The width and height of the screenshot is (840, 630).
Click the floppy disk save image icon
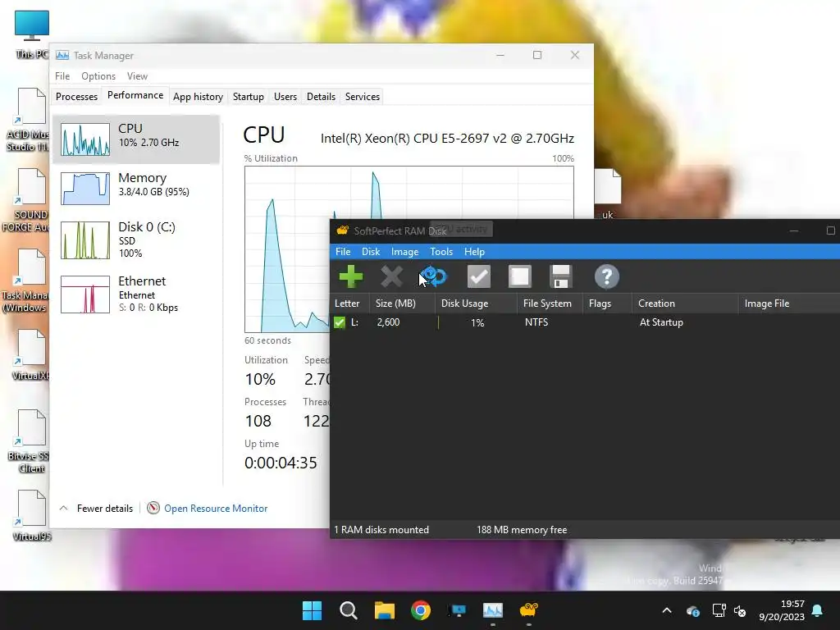pyautogui.click(x=560, y=277)
